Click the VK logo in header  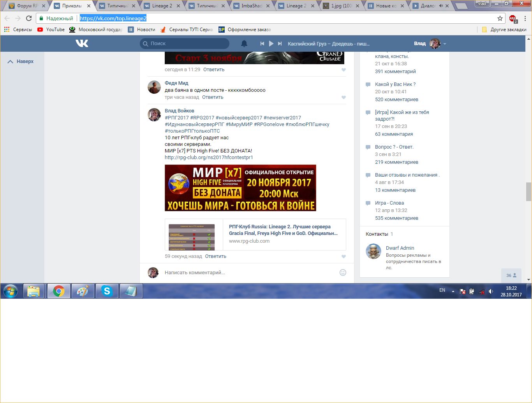pos(82,44)
